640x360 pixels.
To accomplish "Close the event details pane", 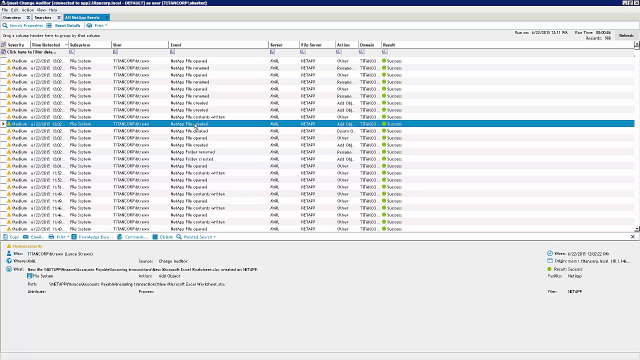I will tap(633, 237).
